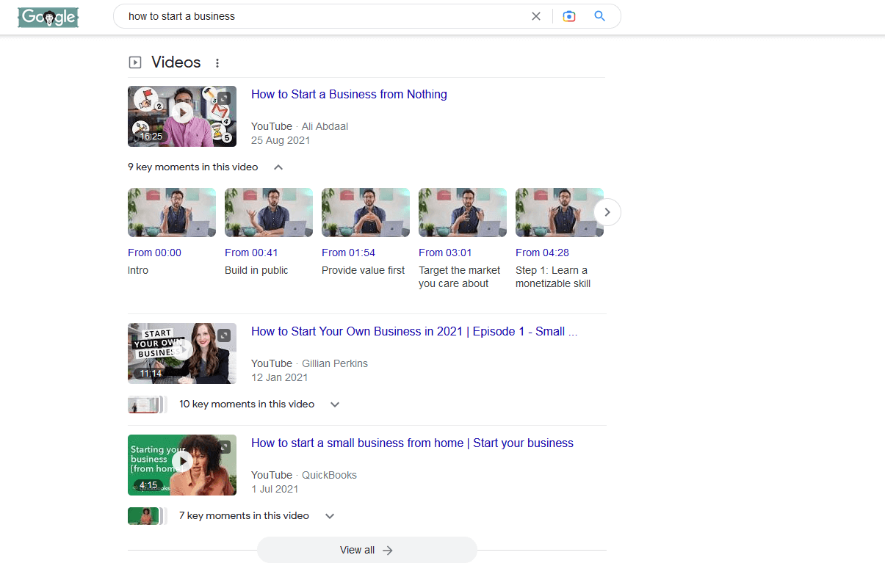Open thumbnail 'Step 1: Learn a monetizable skill'
885x588 pixels.
560,212
